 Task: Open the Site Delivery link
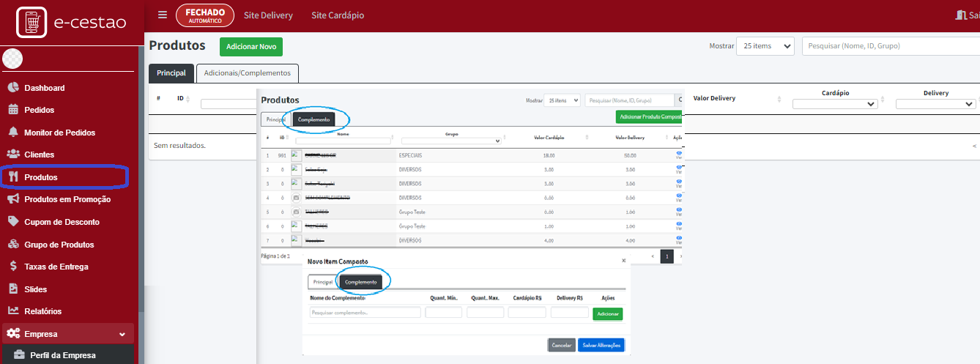pos(268,15)
